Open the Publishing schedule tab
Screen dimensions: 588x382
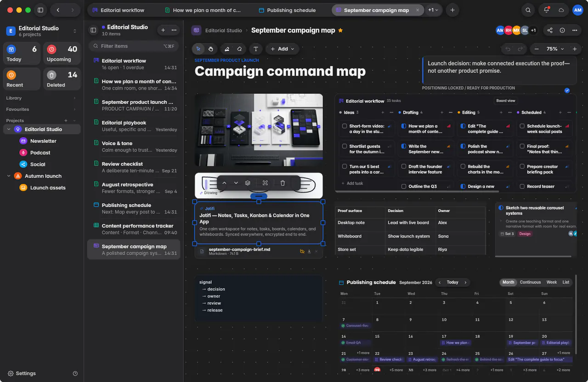291,10
